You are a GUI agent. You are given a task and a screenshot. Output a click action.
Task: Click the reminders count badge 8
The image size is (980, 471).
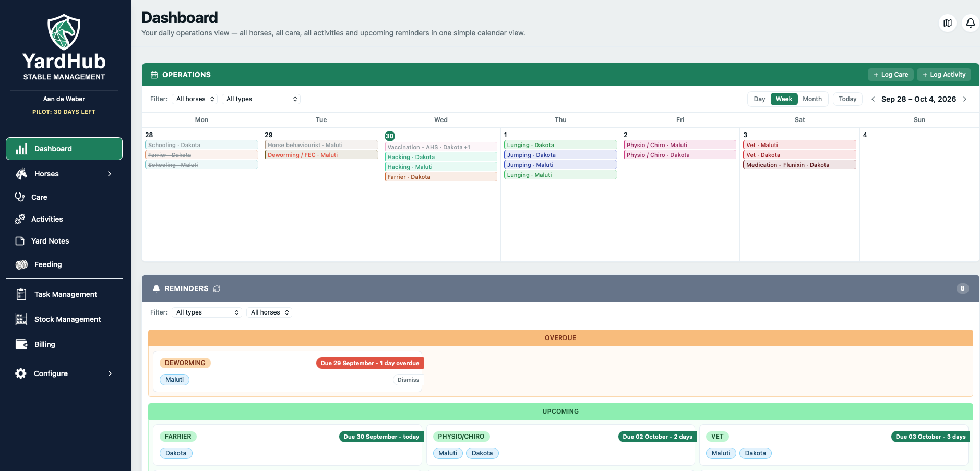962,288
